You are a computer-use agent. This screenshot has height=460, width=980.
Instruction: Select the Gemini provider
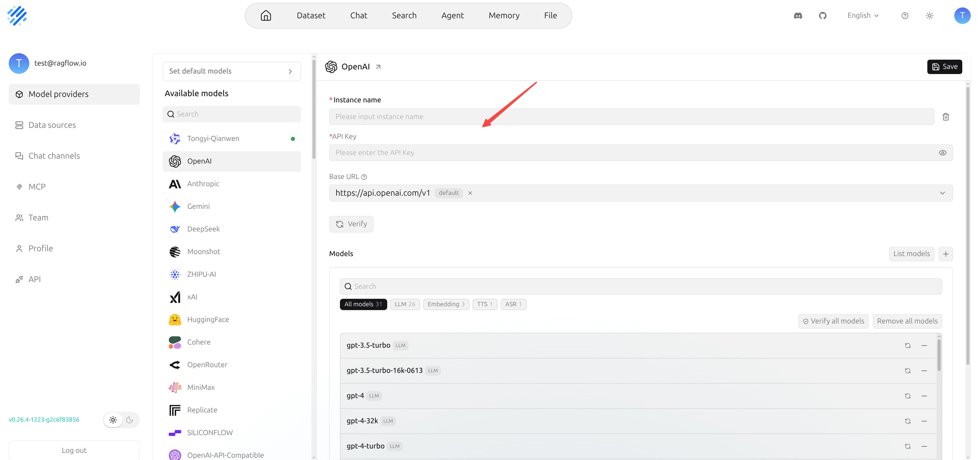click(x=232, y=206)
